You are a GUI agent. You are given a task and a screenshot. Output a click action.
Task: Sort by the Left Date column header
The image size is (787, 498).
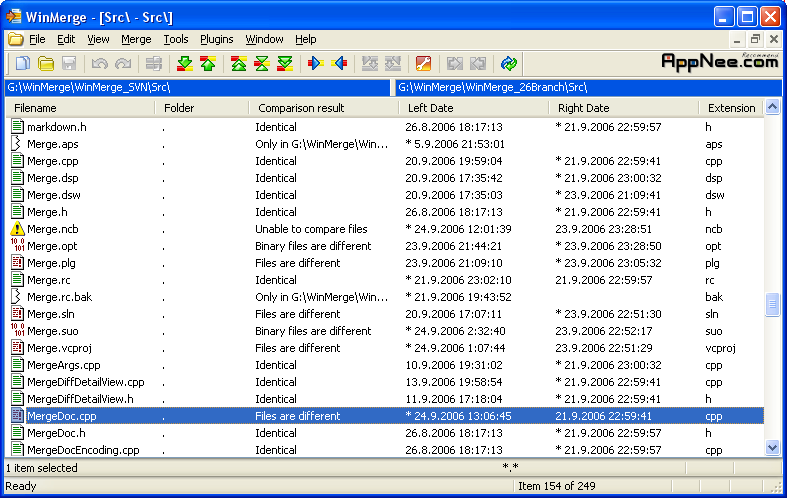pyautogui.click(x=474, y=108)
